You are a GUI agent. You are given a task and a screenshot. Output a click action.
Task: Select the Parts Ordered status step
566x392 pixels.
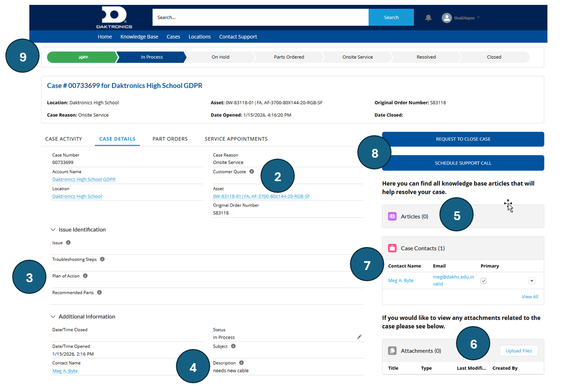coord(289,57)
